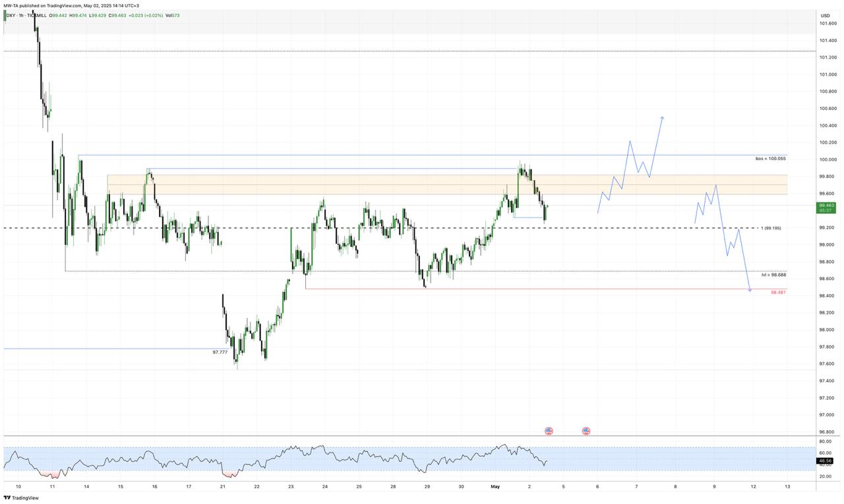Screen dimensions: 844x504
Task: Click the 97.777 level label
Action: coord(220,352)
